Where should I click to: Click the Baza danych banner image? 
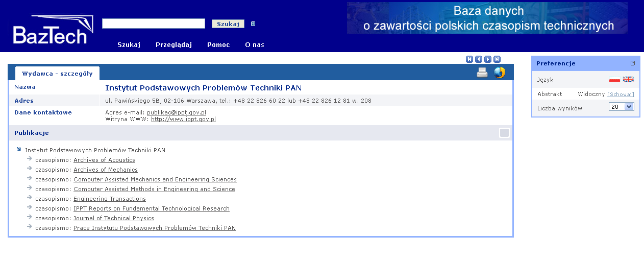click(x=487, y=18)
